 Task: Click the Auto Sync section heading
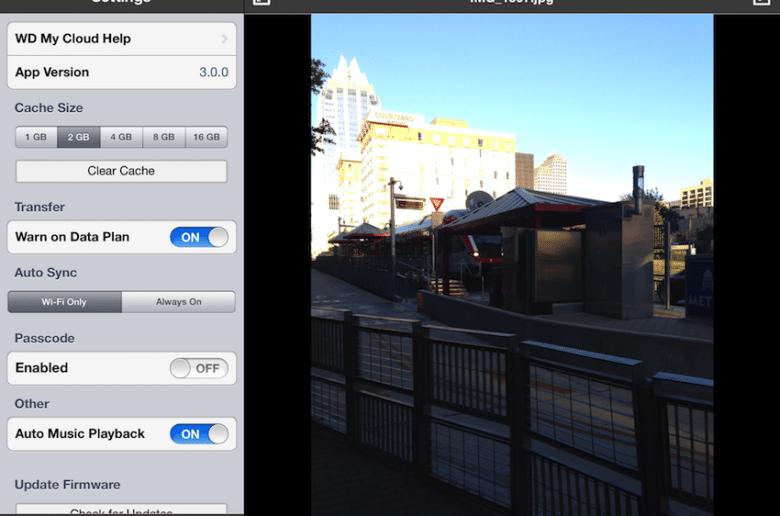click(46, 273)
